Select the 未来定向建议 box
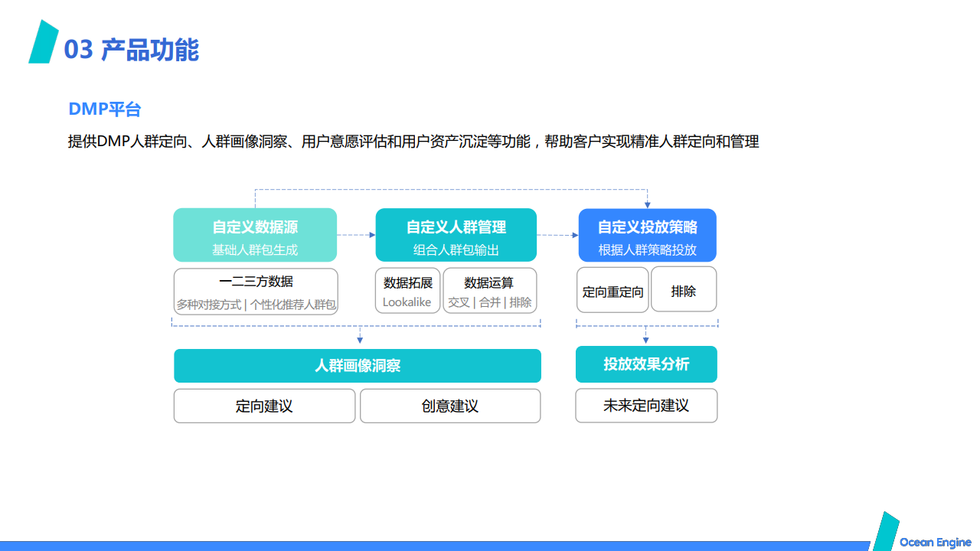This screenshot has height=551, width=980. pos(646,406)
